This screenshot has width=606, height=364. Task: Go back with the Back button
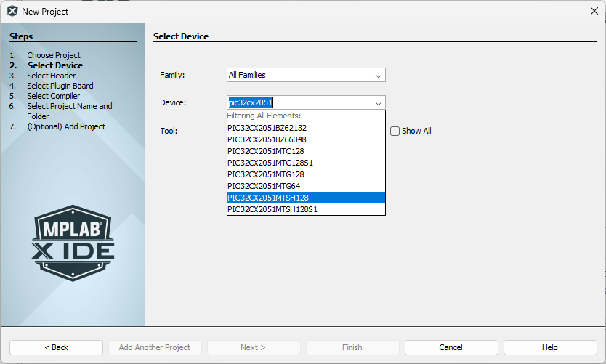tap(56, 347)
